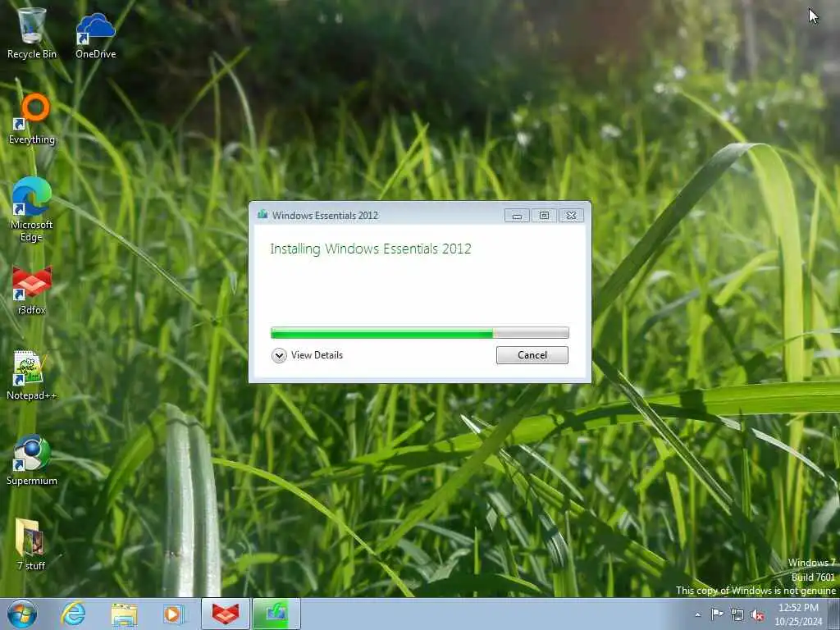
Task: Show hidden tray icons arrow
Action: pos(697,614)
